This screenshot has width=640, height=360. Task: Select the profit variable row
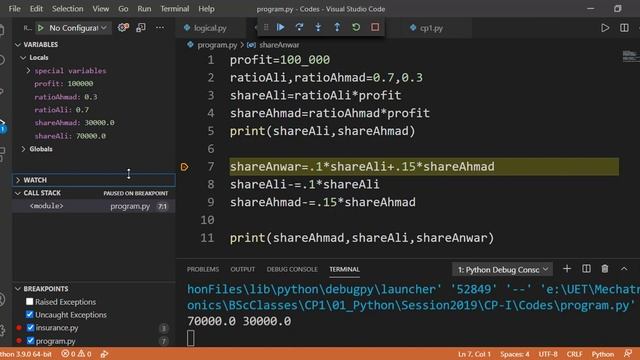pos(94,84)
